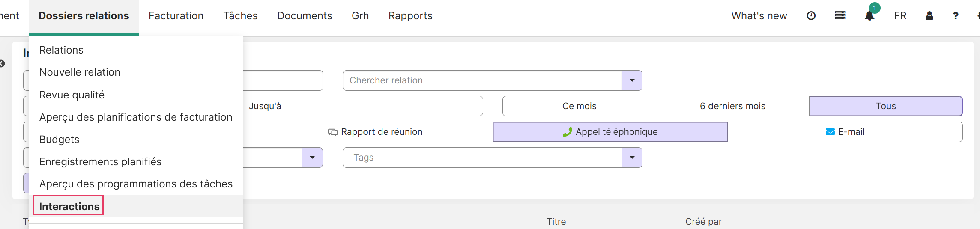Image resolution: width=980 pixels, height=229 pixels.
Task: Open the Facturation menu
Action: [x=176, y=16]
